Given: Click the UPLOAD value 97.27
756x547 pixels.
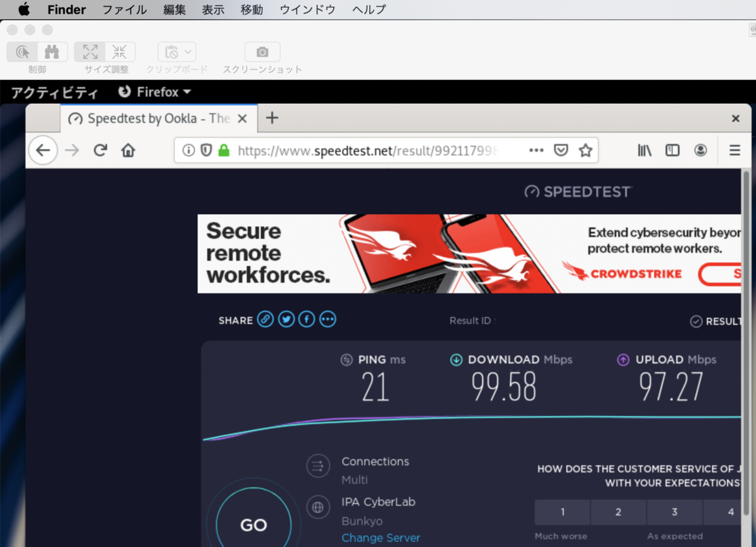Looking at the screenshot, I should click(x=671, y=386).
